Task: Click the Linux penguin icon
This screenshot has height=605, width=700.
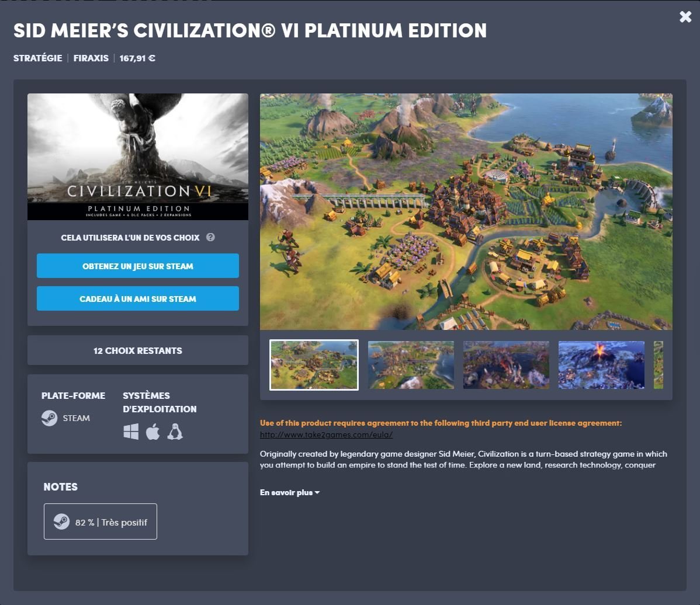Action: (175, 432)
